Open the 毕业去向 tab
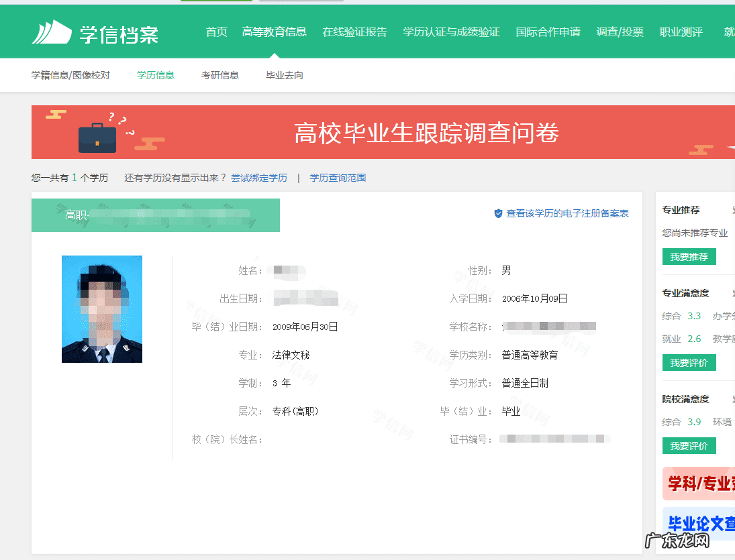The image size is (735, 560). click(285, 75)
